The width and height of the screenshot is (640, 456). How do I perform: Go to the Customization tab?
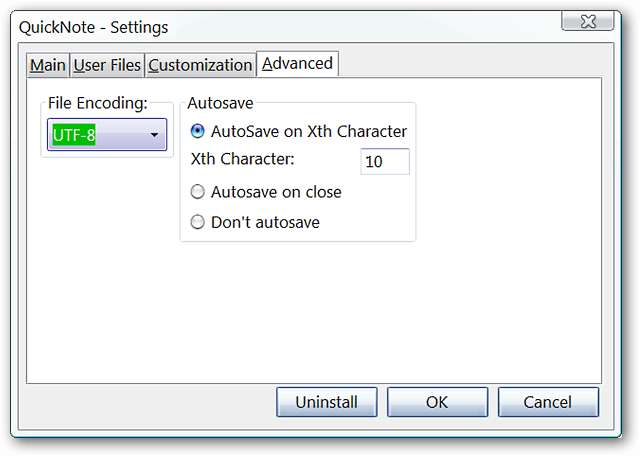[x=200, y=65]
